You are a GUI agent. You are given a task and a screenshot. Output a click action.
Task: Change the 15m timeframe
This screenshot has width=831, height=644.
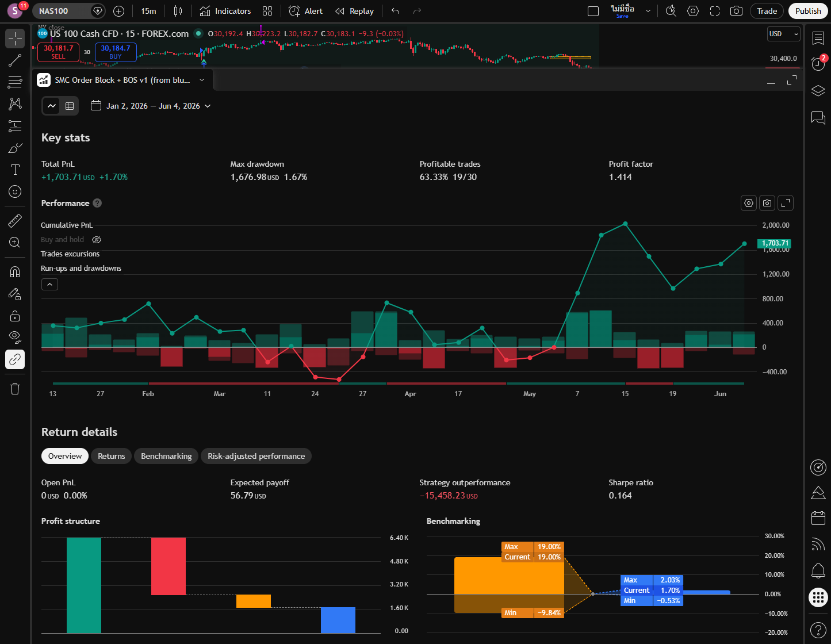click(148, 11)
